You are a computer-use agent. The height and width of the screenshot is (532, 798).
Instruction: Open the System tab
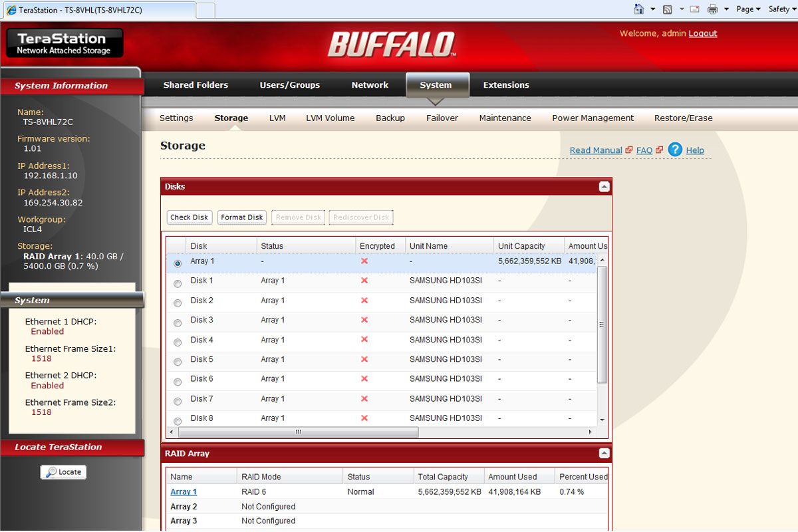point(436,85)
